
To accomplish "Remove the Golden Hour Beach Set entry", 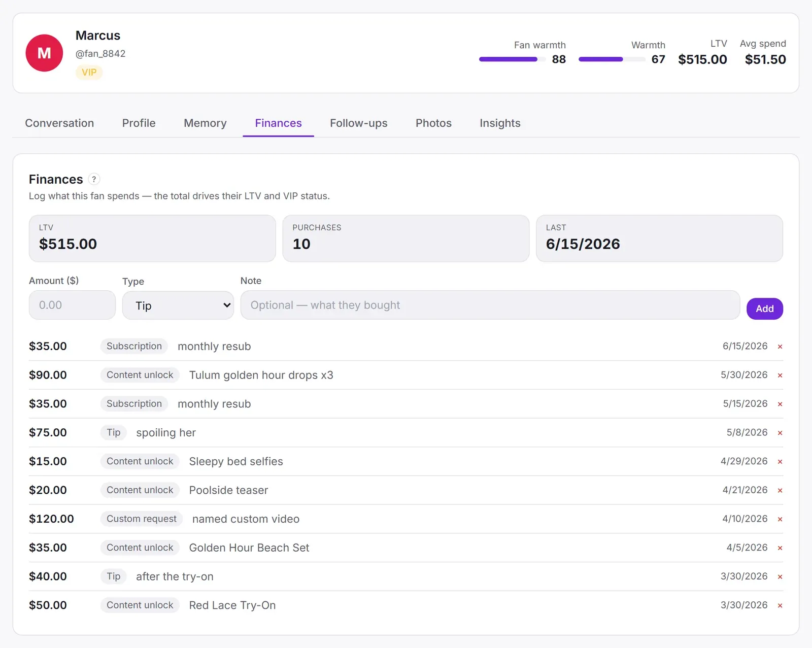I will 780,548.
